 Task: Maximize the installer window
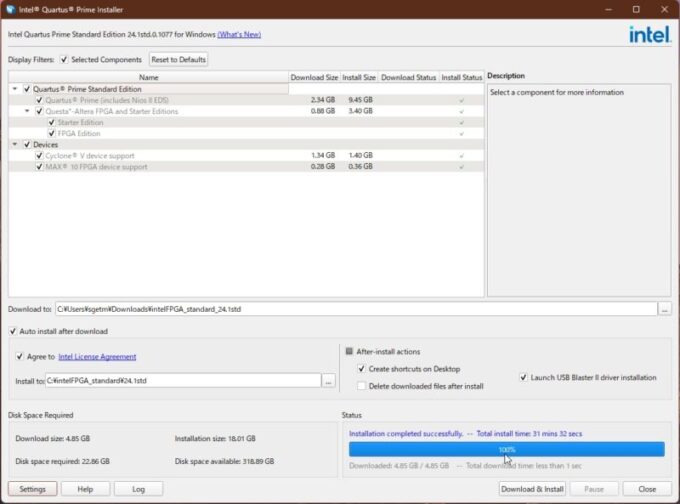tap(636, 9)
